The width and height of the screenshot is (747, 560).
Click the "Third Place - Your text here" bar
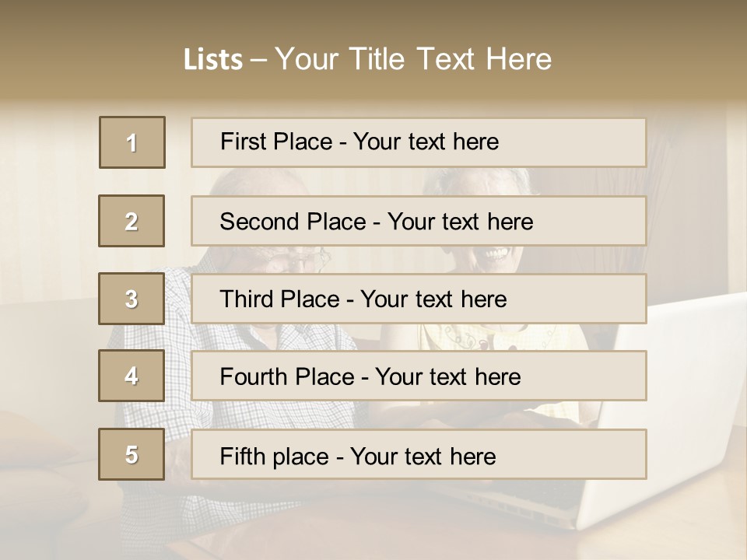click(x=419, y=299)
